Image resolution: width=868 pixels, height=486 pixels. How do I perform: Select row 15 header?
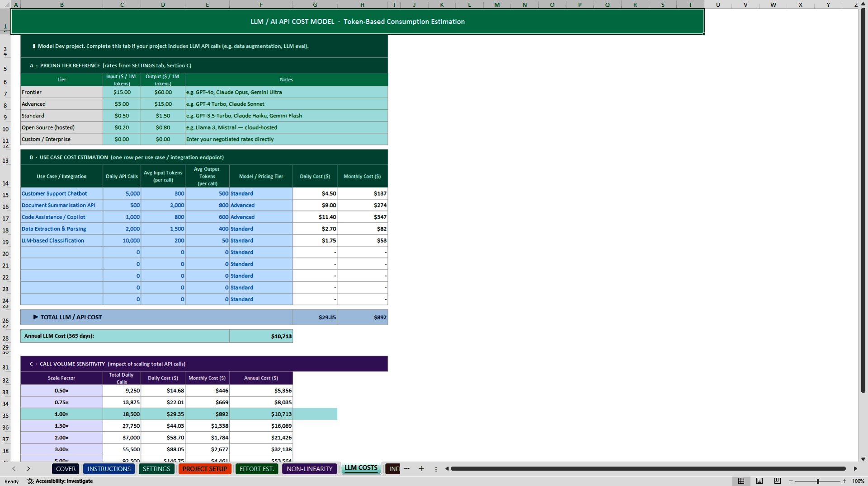[5, 195]
